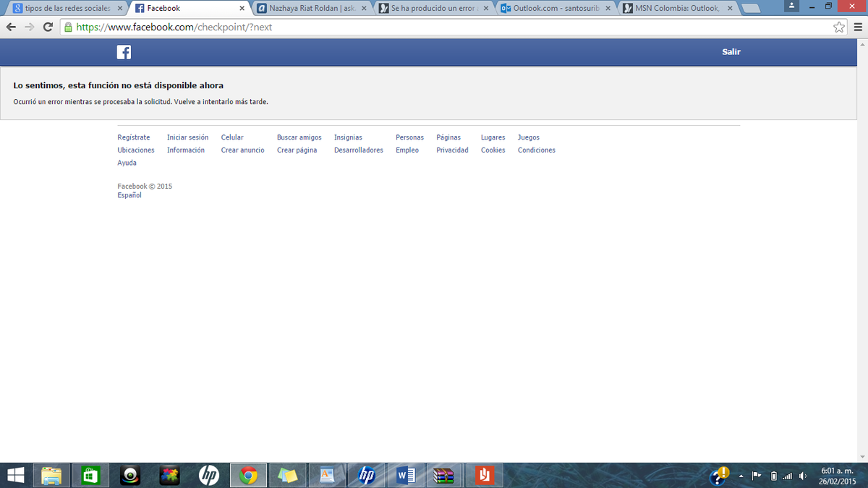Screen dimensions: 868x488
Task: Open the colorful puzzle app icon in the taskbar
Action: pyautogui.click(x=170, y=475)
